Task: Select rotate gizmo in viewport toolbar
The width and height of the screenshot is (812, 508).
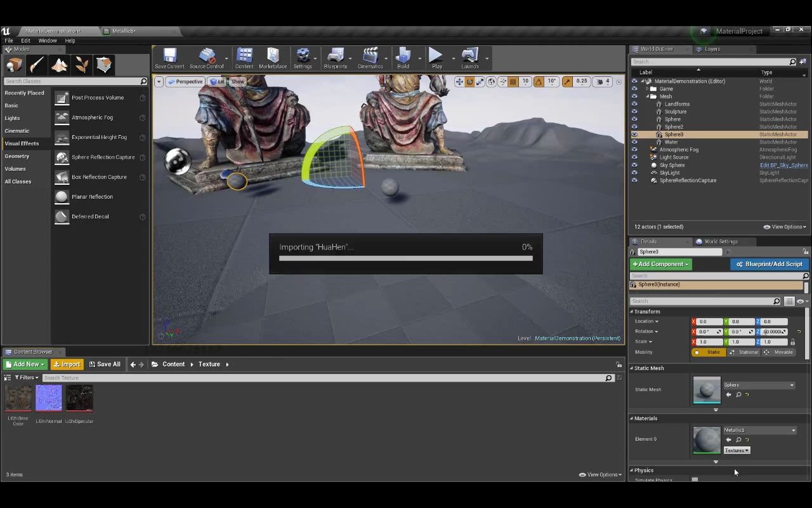Action: pyautogui.click(x=470, y=81)
